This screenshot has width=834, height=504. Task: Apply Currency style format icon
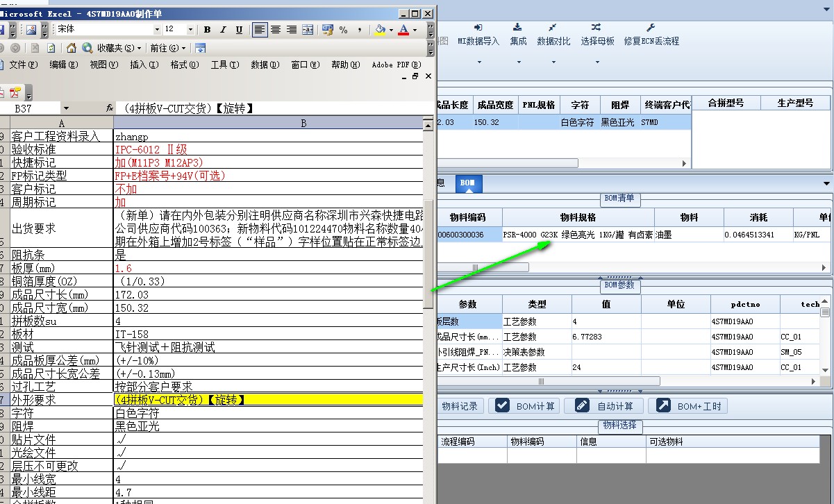coord(328,30)
